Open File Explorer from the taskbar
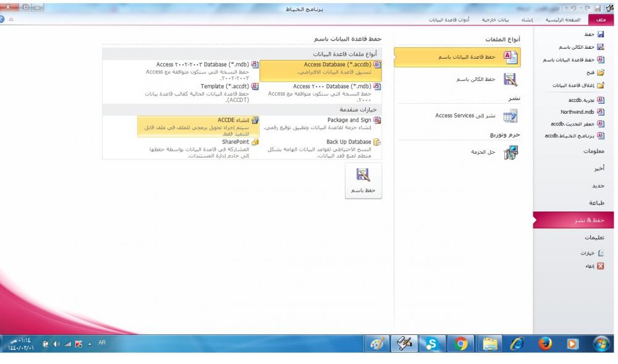 (x=489, y=344)
